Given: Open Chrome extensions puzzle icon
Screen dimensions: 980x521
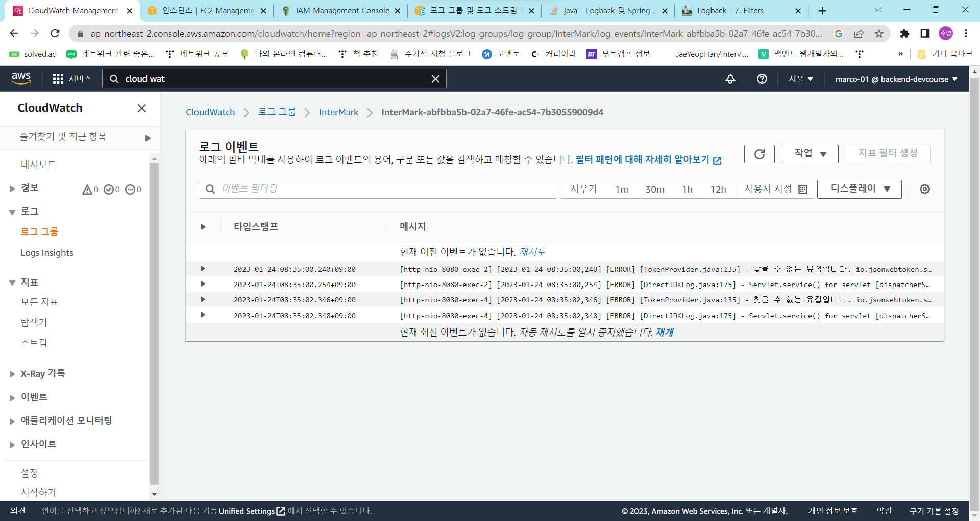Looking at the screenshot, I should coord(904,33).
